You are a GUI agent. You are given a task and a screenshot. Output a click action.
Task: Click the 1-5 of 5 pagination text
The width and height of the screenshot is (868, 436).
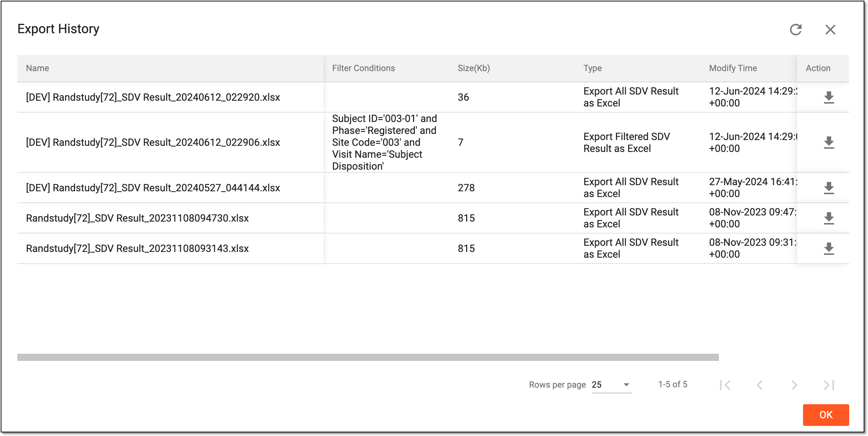click(673, 384)
